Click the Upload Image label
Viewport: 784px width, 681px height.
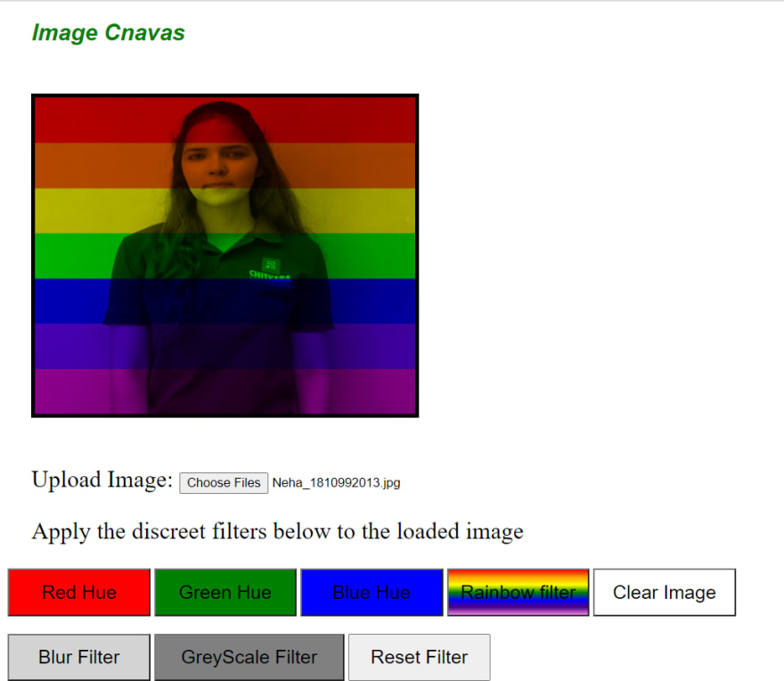pyautogui.click(x=102, y=480)
